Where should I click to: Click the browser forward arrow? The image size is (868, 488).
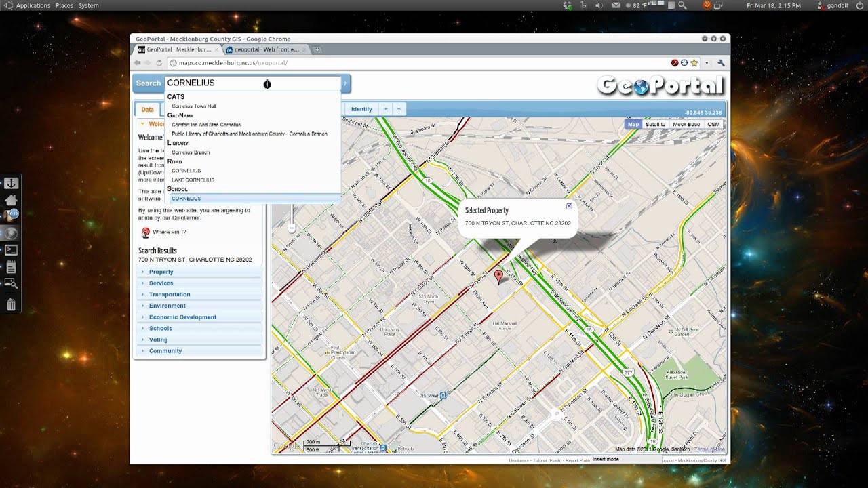coord(148,63)
